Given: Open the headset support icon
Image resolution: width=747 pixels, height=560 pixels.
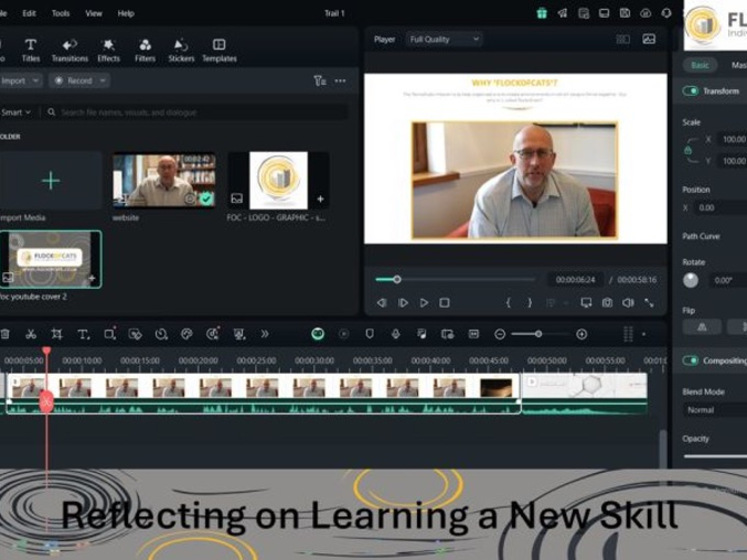Looking at the screenshot, I should click(x=667, y=13).
